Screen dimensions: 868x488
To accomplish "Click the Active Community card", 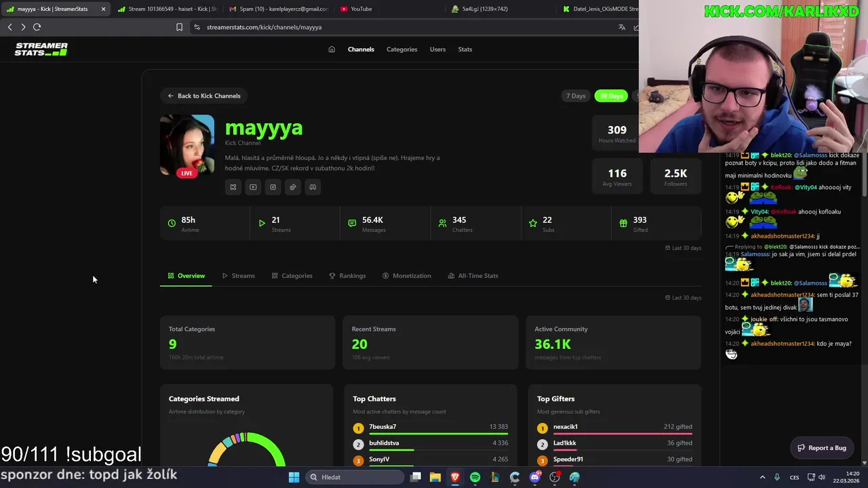I will (x=614, y=342).
